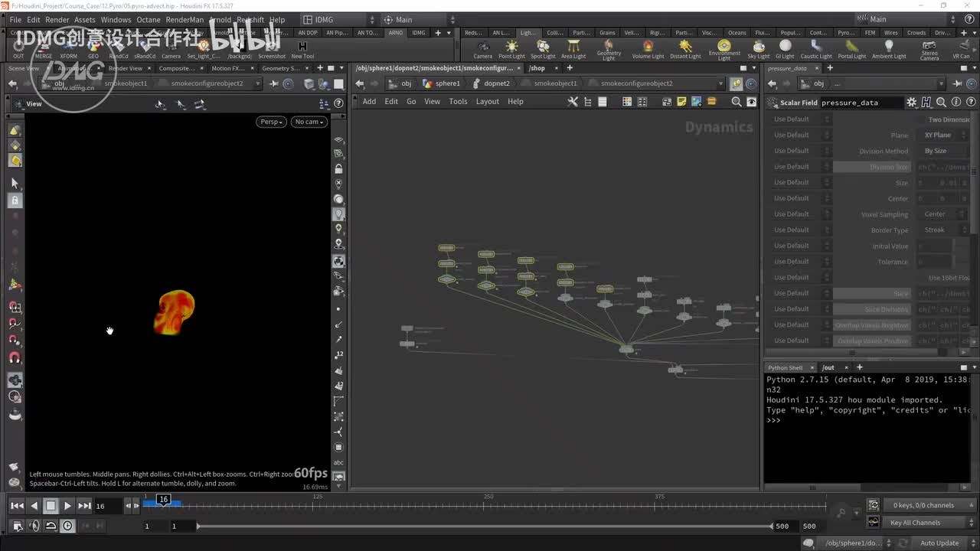Switch to the Python Shell tab
Image resolution: width=980 pixels, height=551 pixels.
(x=785, y=367)
